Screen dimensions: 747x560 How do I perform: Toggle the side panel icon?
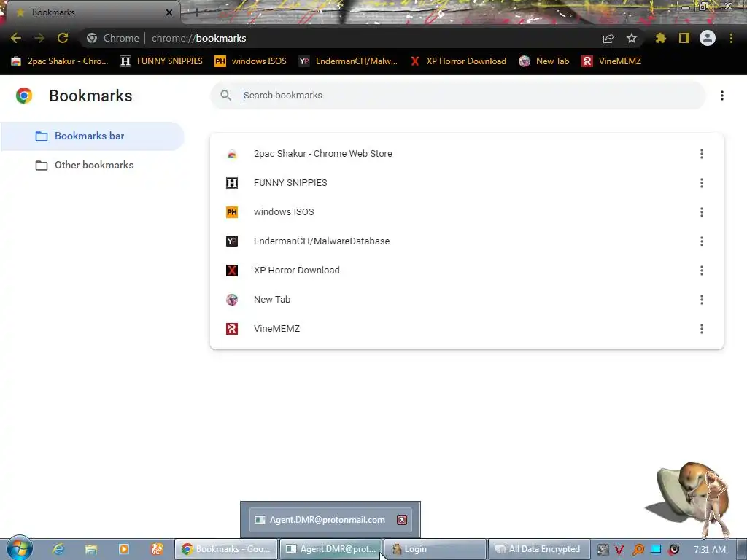(684, 38)
